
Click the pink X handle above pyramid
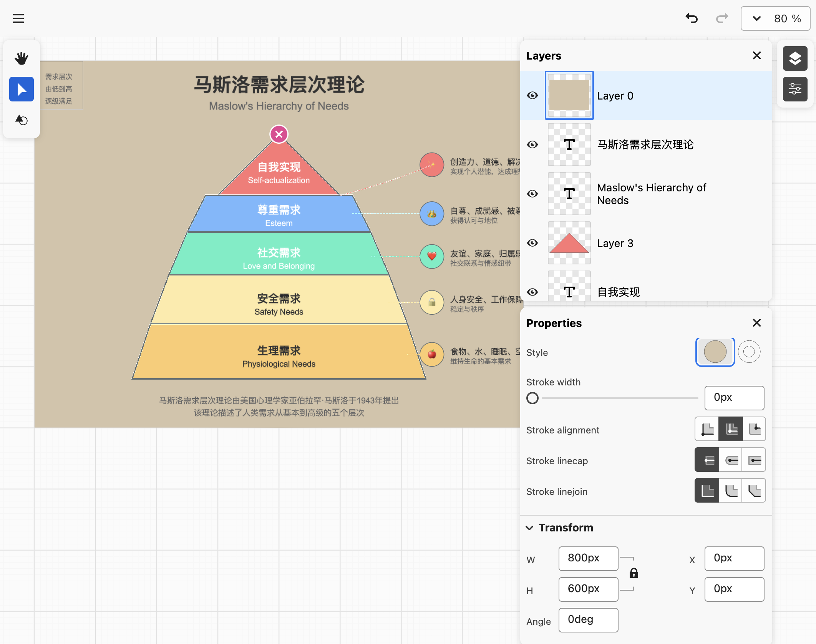pyautogui.click(x=279, y=134)
